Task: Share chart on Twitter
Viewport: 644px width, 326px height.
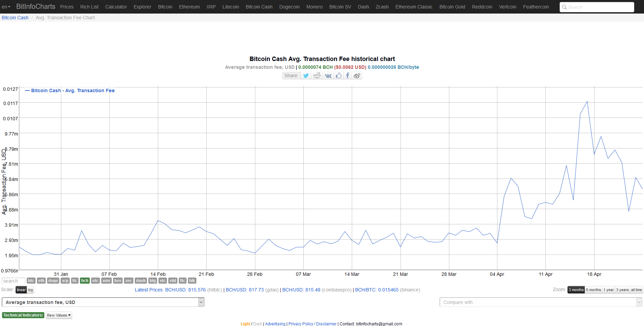Action: (306, 76)
